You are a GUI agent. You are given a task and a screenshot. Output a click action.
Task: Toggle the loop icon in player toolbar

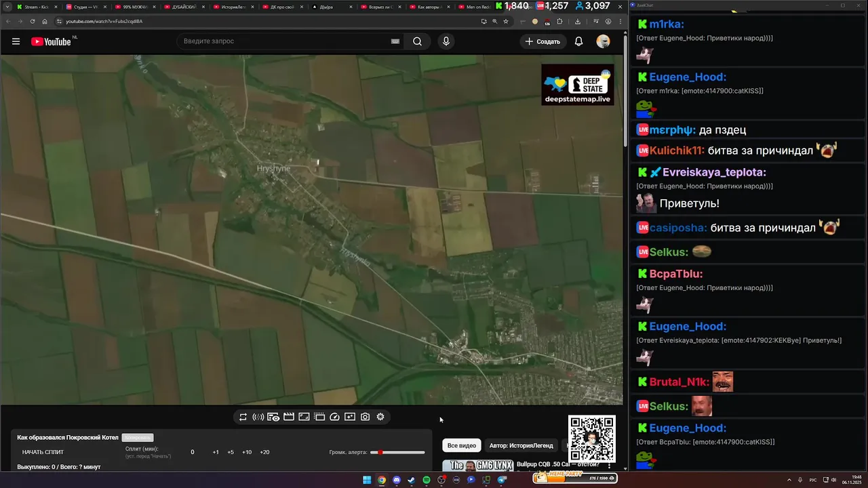(x=243, y=417)
